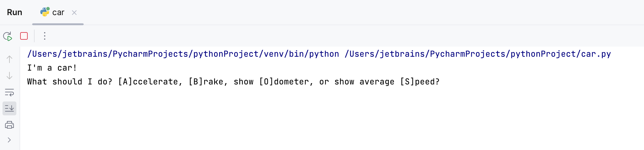644x150 pixels.
Task: Expand hidden toolbar actions chevron
Action: (9, 140)
